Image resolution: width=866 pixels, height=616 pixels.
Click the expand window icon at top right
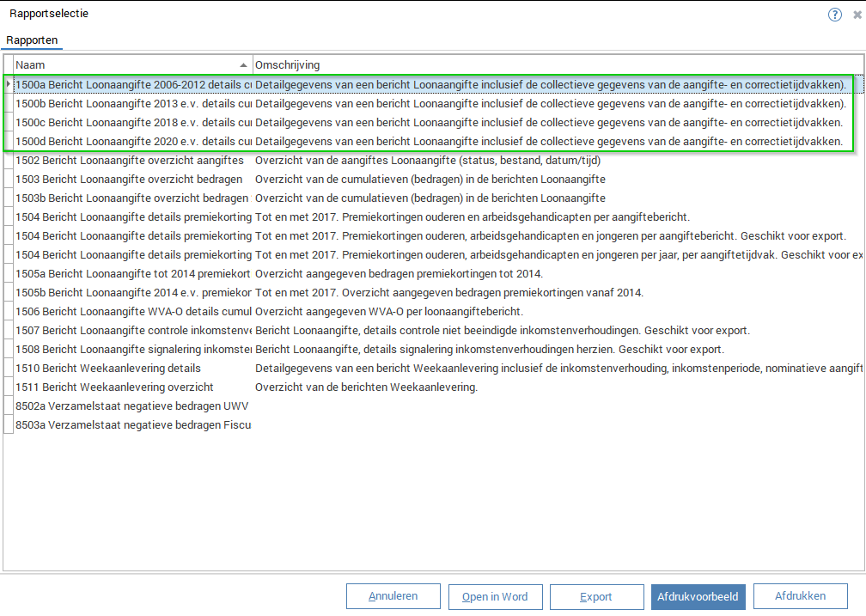tap(857, 15)
